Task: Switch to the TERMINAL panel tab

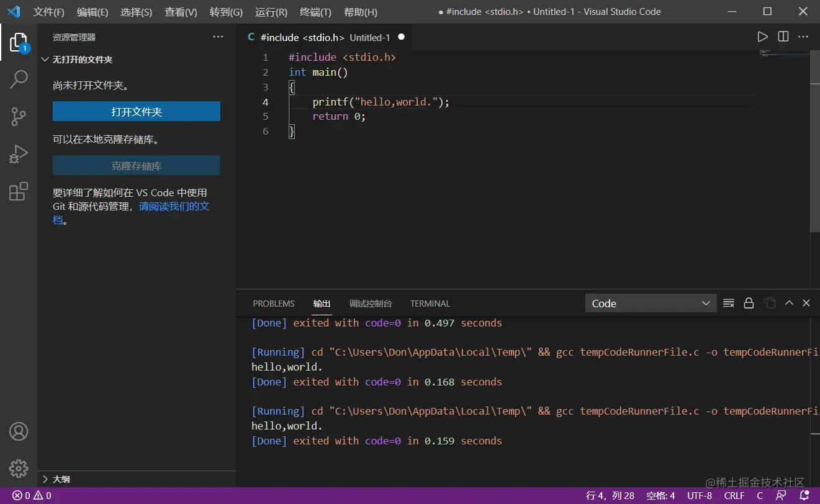Action: click(430, 304)
